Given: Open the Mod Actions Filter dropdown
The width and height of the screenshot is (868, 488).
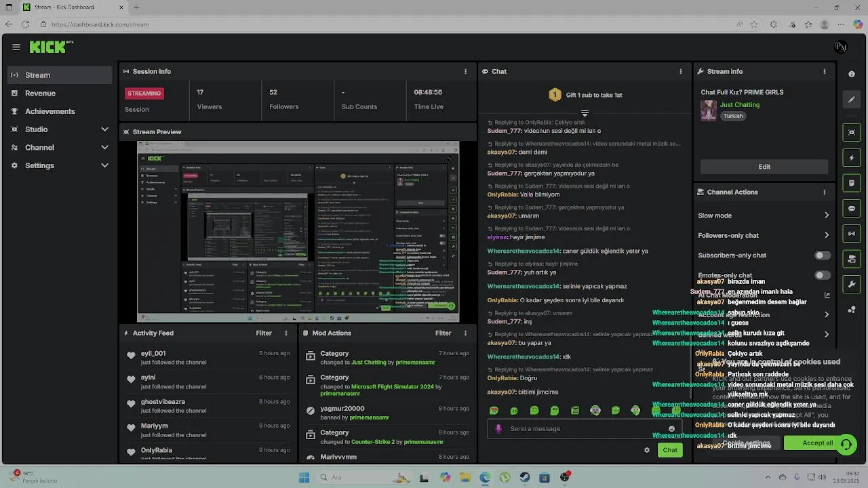Looking at the screenshot, I should pyautogui.click(x=443, y=333).
